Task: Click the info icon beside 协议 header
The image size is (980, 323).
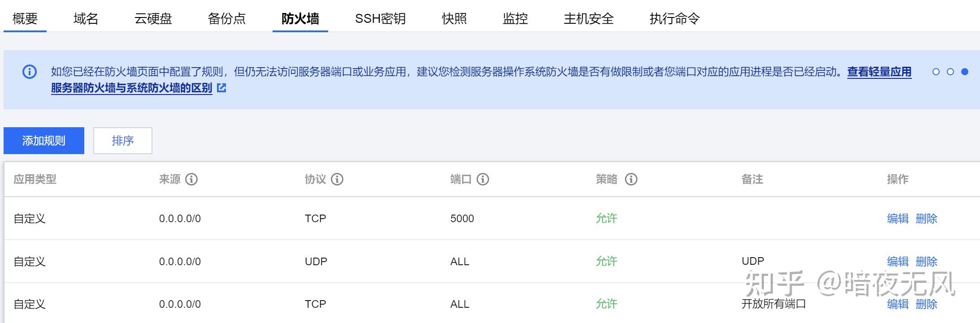Action: (337, 179)
